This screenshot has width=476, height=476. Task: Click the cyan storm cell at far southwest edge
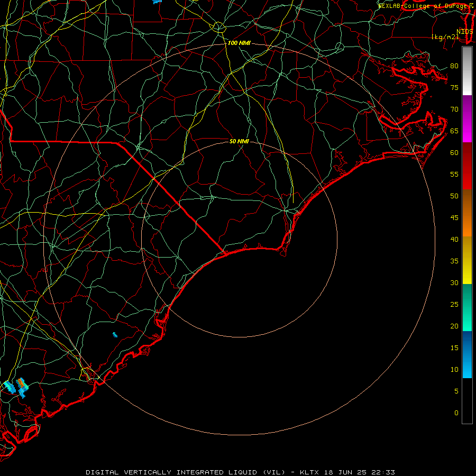(x=10, y=387)
